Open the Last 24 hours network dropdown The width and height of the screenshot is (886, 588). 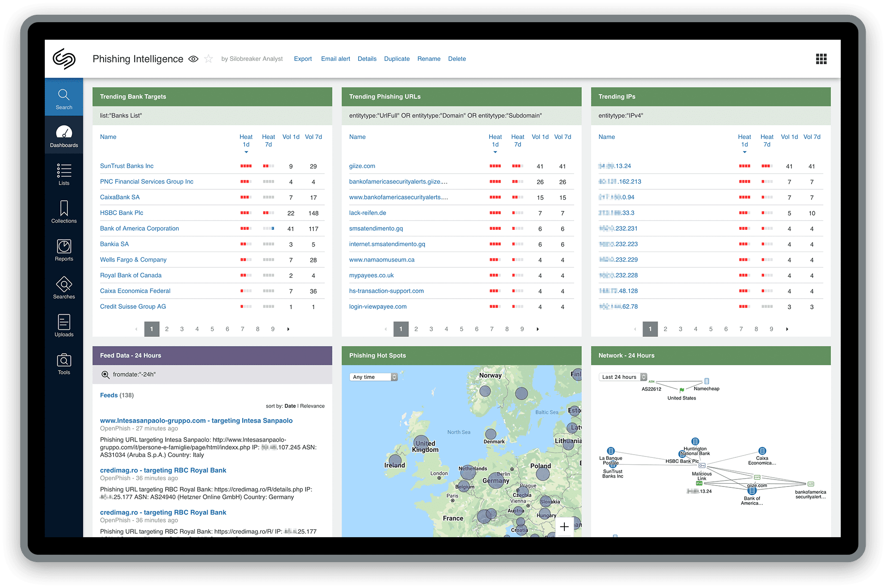click(623, 377)
